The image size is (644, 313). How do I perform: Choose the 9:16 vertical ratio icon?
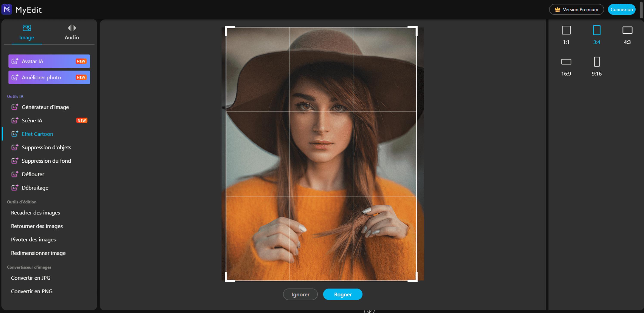pos(596,62)
